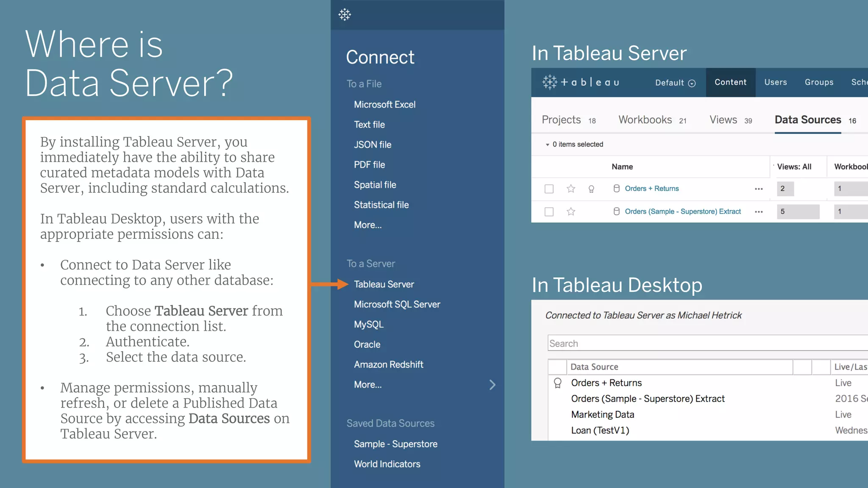Open the Default site dropdown

point(675,83)
